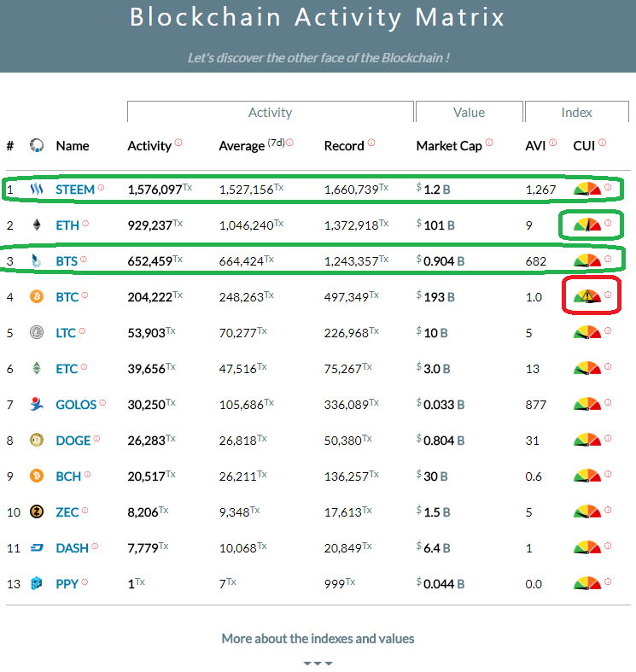Click the # rank column header
636x672 pixels.
coord(10,146)
